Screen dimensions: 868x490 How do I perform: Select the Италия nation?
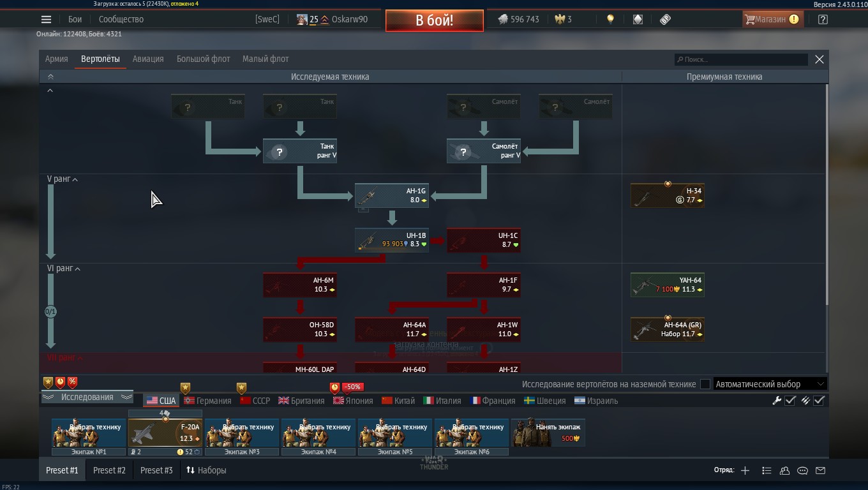tap(442, 401)
